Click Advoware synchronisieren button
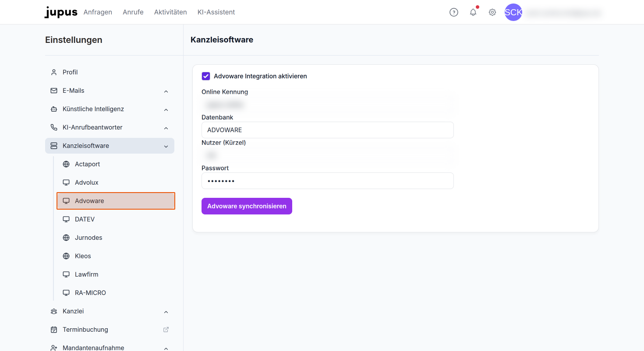This screenshot has width=644, height=351. click(247, 206)
